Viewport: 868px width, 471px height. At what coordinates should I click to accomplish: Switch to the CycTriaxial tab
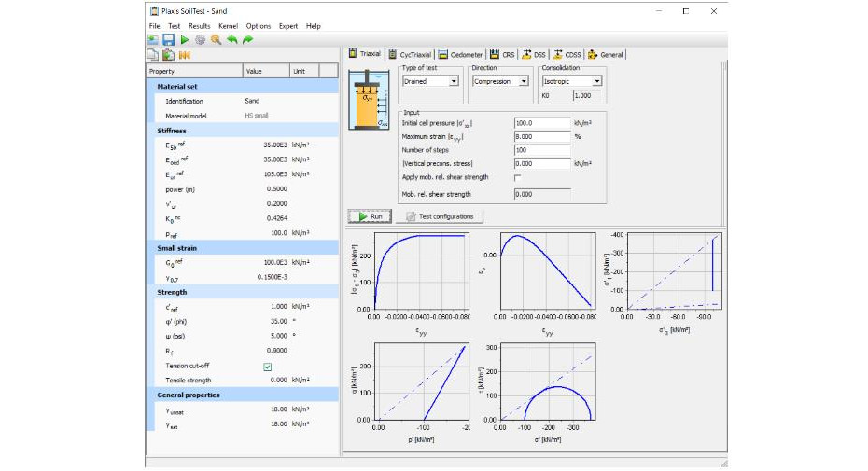coord(412,55)
